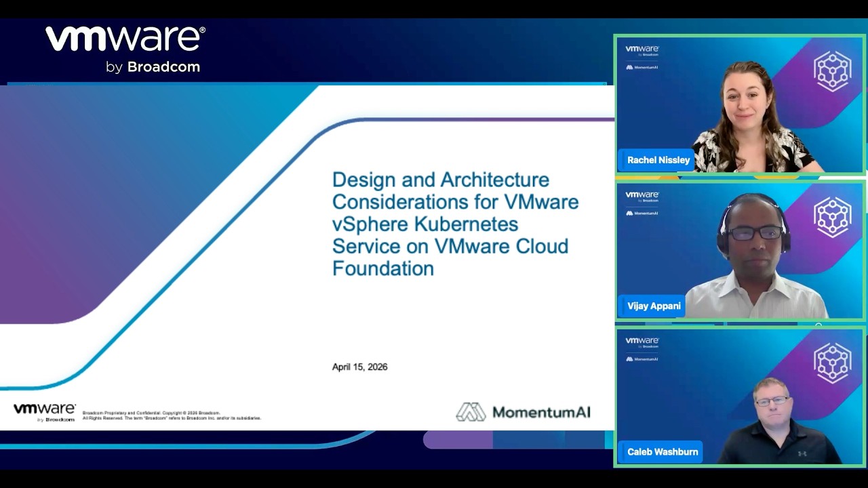
Task: Click the MomentumAI logo on the slide
Action: coord(523,412)
